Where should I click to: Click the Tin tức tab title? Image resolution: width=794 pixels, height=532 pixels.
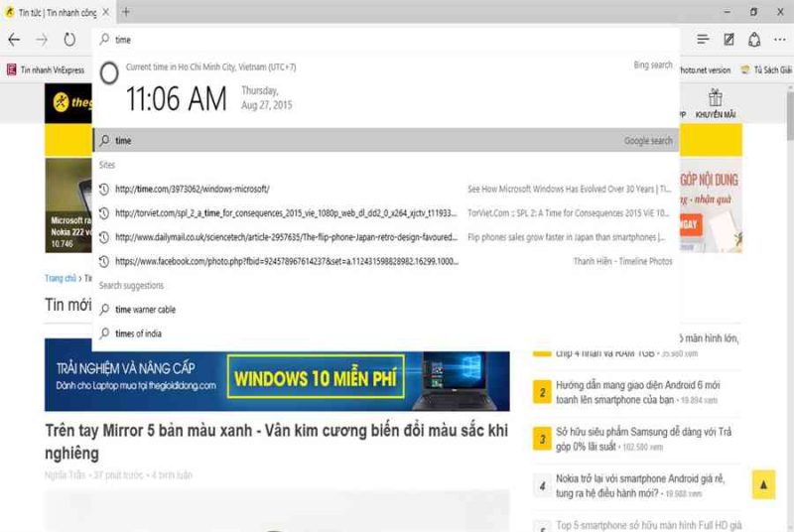click(x=57, y=12)
